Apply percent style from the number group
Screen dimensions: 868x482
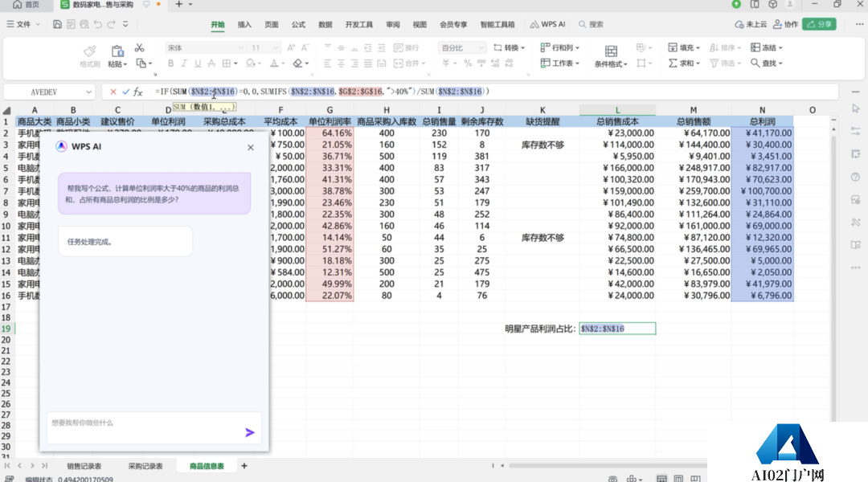pos(466,63)
